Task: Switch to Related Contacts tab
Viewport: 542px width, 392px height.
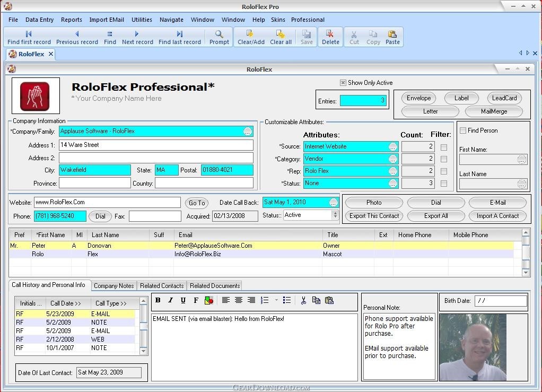Action: (x=162, y=285)
